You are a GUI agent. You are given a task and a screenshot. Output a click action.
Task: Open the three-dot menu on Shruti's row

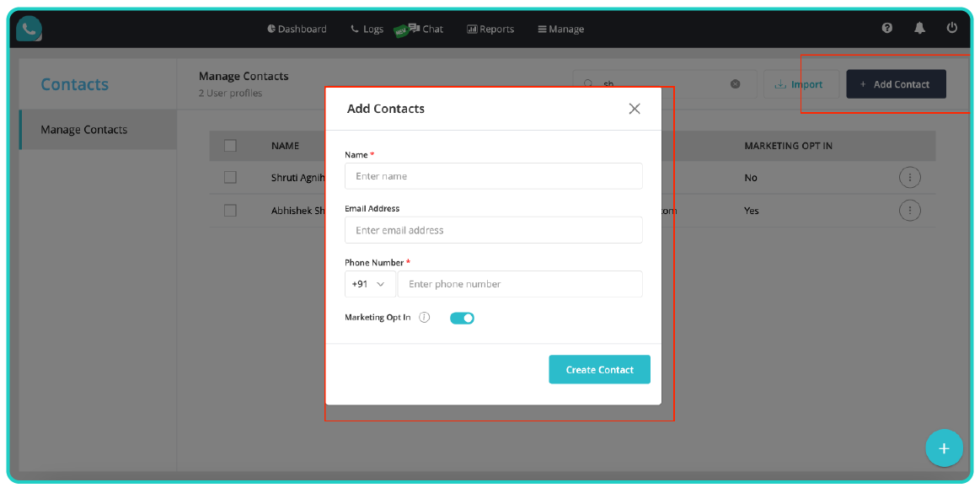(x=910, y=177)
